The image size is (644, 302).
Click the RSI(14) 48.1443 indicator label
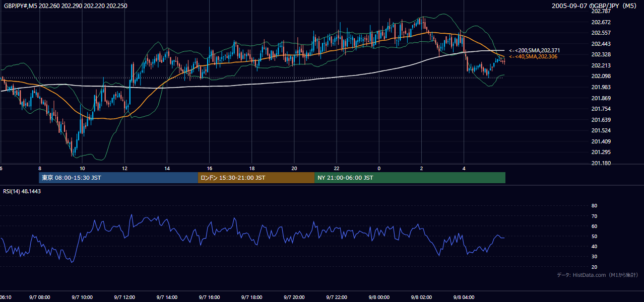pyautogui.click(x=22, y=191)
